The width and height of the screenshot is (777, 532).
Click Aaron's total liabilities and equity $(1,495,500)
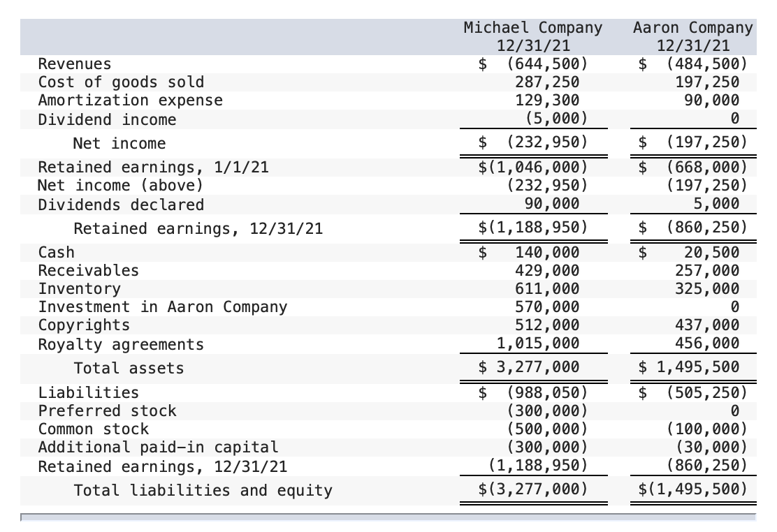(x=692, y=489)
